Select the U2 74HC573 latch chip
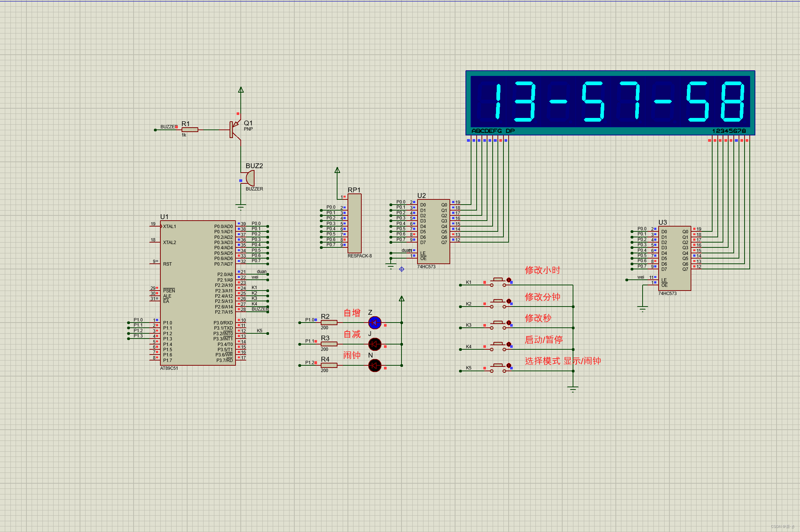The height and width of the screenshot is (532, 800). [x=433, y=231]
